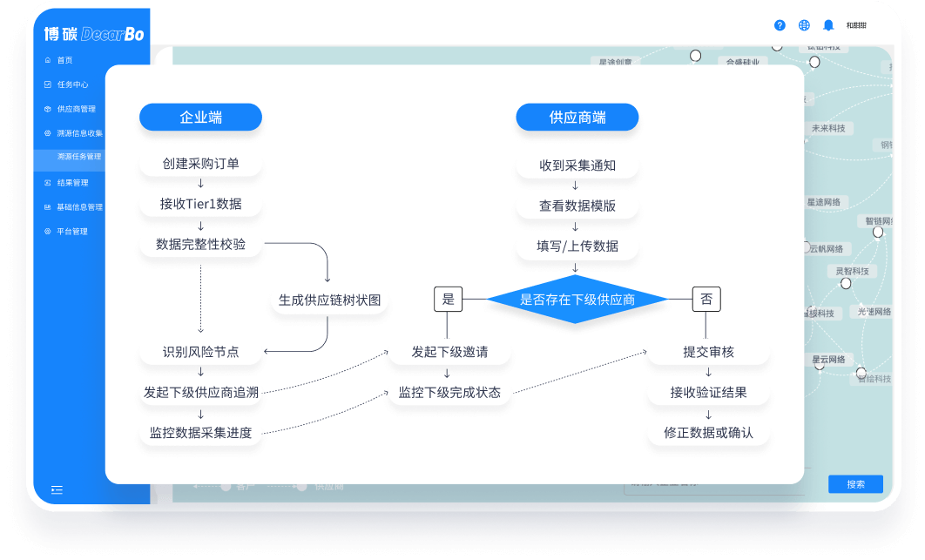The width and height of the screenshot is (925, 560).
Task: Click the 数据完整性校验 step
Action: (200, 245)
